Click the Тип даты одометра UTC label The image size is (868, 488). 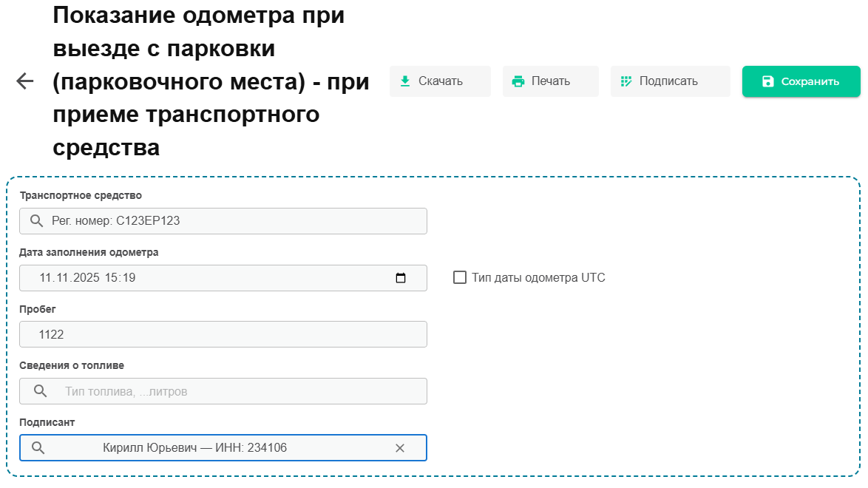(538, 278)
